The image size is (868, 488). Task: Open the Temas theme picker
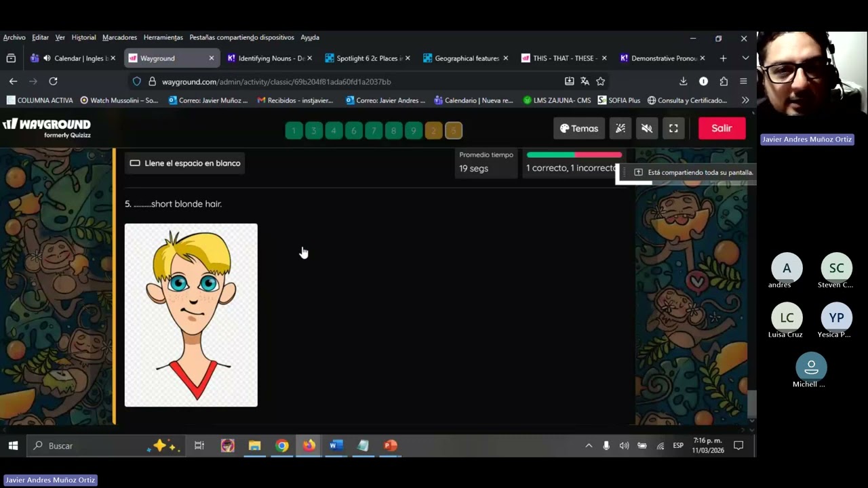579,128
